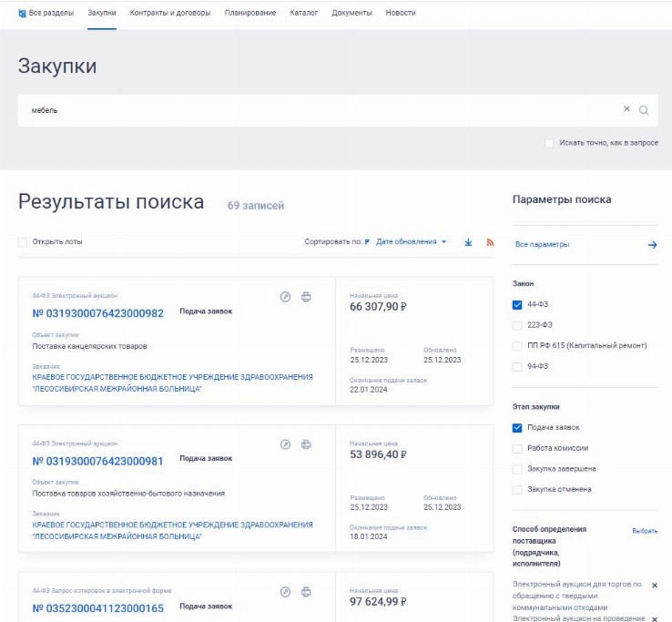Print purchase № 0319300076423000982
The width and height of the screenshot is (672, 622).
click(x=306, y=297)
